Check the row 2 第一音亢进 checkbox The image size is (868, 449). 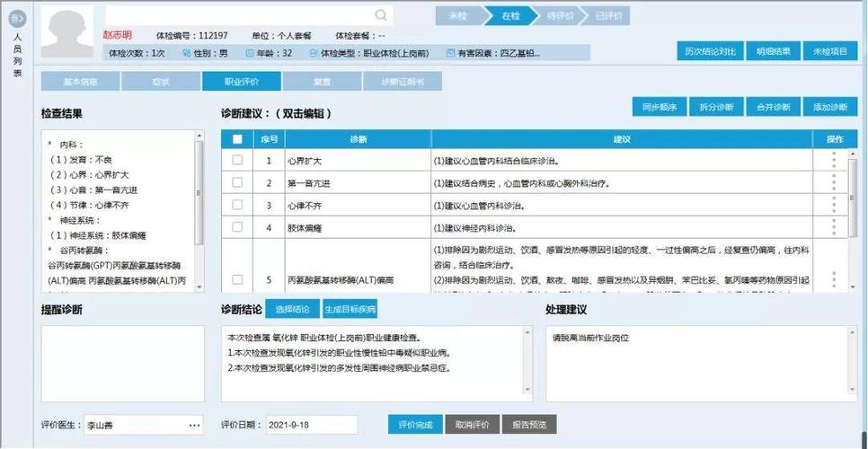[x=237, y=182]
